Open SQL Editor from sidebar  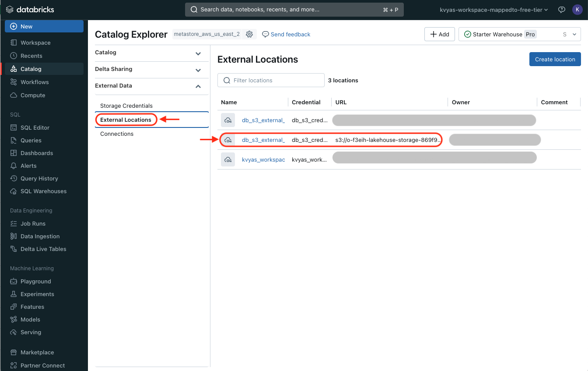click(x=35, y=127)
